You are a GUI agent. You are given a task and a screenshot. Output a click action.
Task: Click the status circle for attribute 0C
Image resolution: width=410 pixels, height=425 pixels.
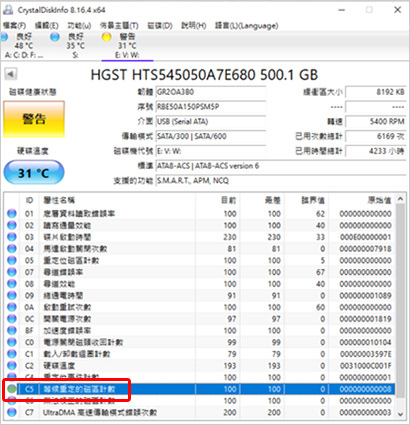pyautogui.click(x=12, y=319)
